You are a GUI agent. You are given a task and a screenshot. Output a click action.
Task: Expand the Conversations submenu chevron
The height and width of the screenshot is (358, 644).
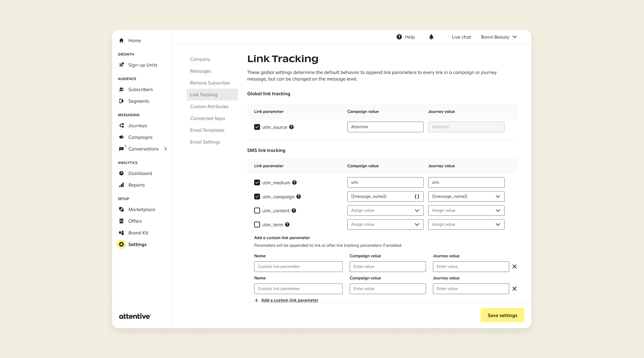click(166, 149)
